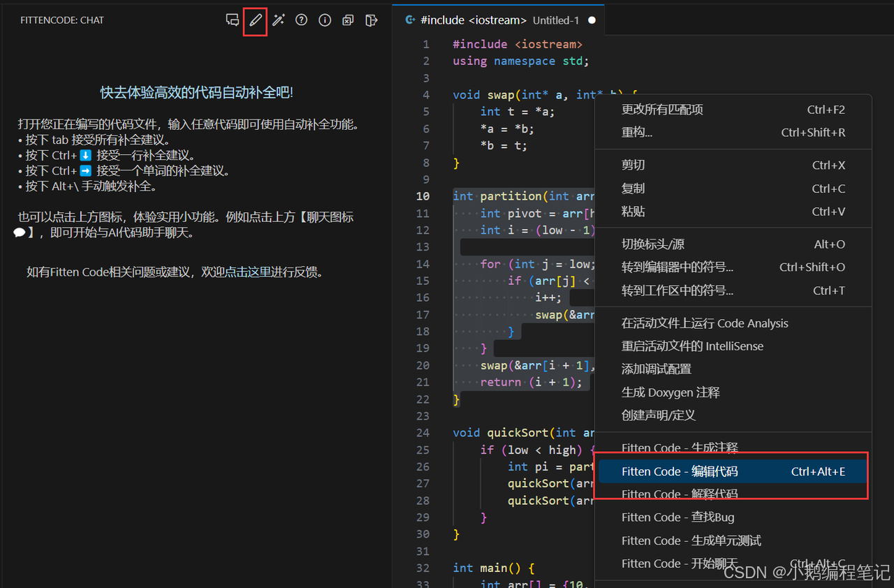
Task: Choose 更改所有匹配项 in context menu
Action: point(733,110)
